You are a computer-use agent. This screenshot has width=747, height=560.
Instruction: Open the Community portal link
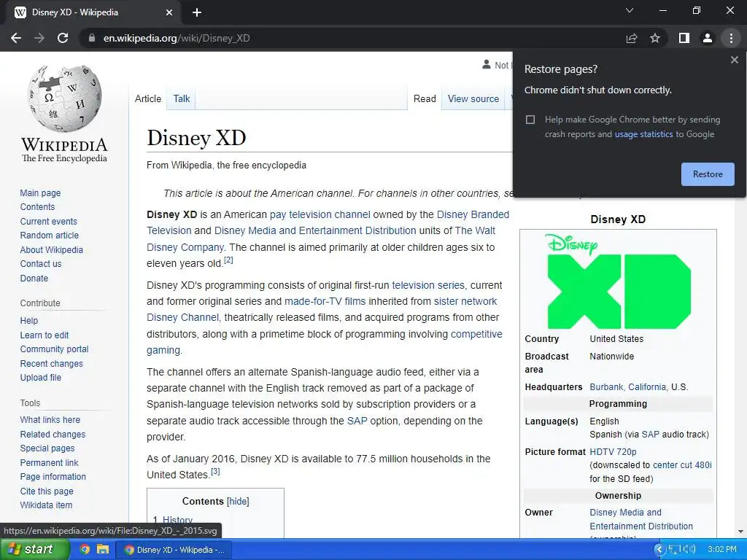point(54,349)
